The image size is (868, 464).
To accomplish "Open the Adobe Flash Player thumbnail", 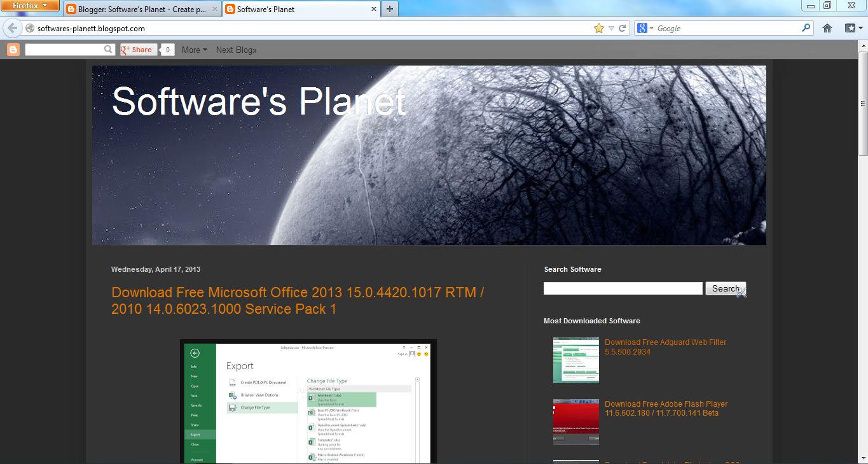I will (x=576, y=422).
